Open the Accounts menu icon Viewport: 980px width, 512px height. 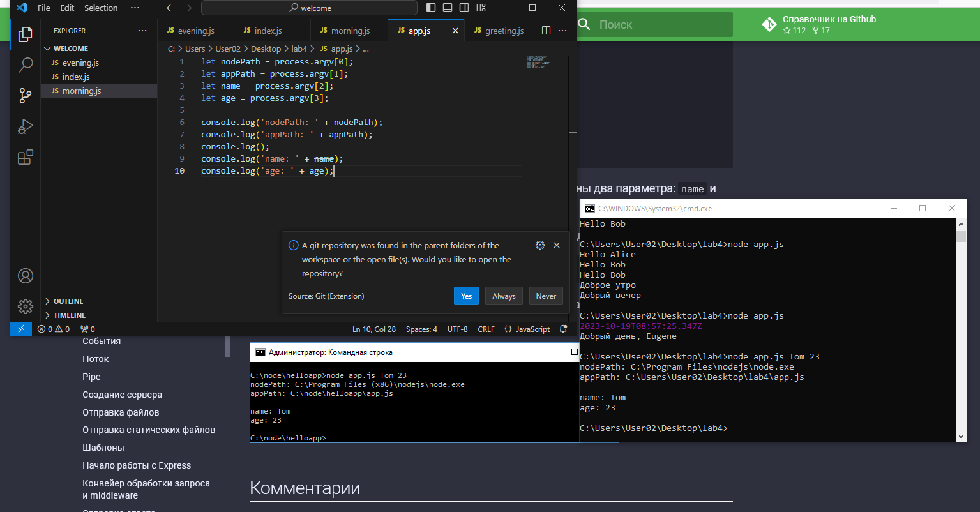tap(26, 276)
